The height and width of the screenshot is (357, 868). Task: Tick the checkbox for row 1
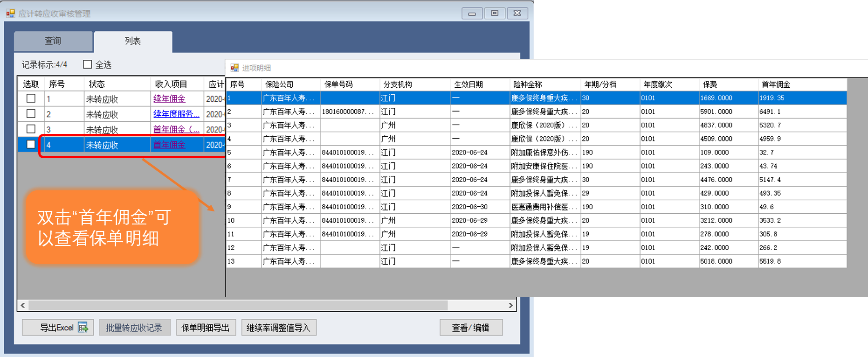pos(31,98)
